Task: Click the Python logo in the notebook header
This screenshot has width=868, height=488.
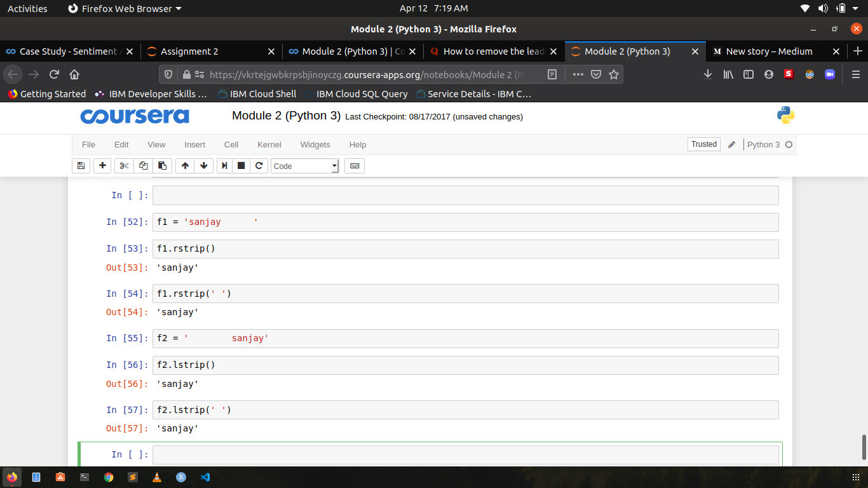Action: point(786,116)
